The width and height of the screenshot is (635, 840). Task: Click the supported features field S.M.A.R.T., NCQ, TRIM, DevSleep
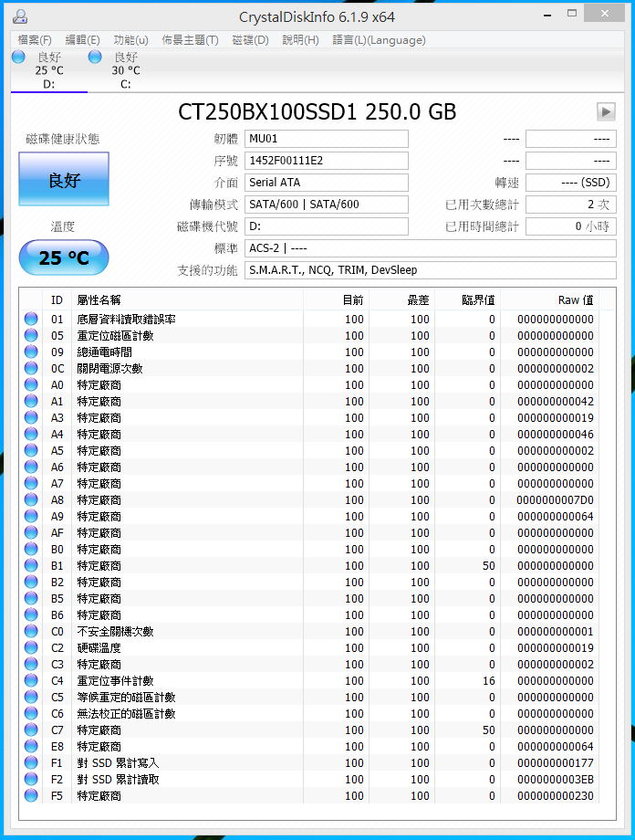(x=431, y=270)
